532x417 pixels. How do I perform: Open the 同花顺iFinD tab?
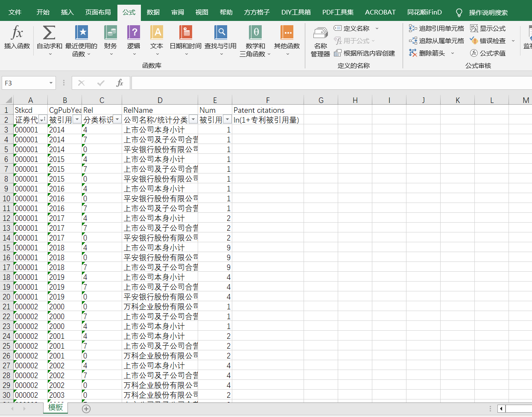pyautogui.click(x=425, y=12)
